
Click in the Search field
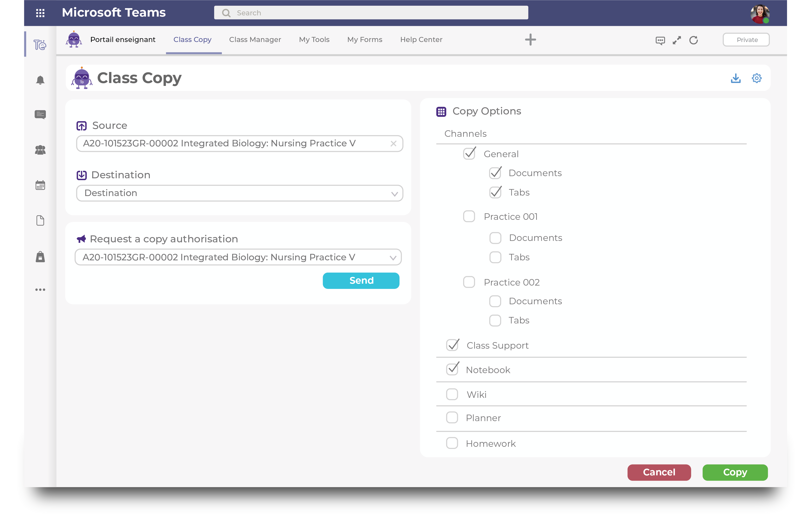tap(371, 13)
